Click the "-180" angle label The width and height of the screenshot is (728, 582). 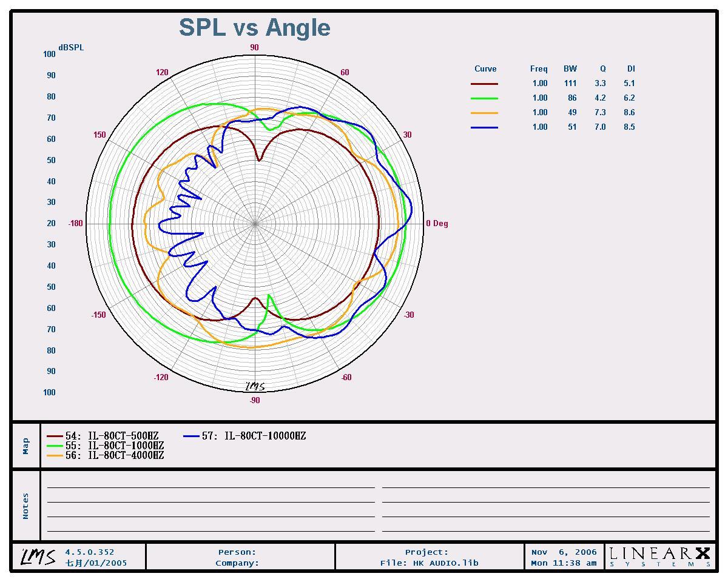coord(76,224)
